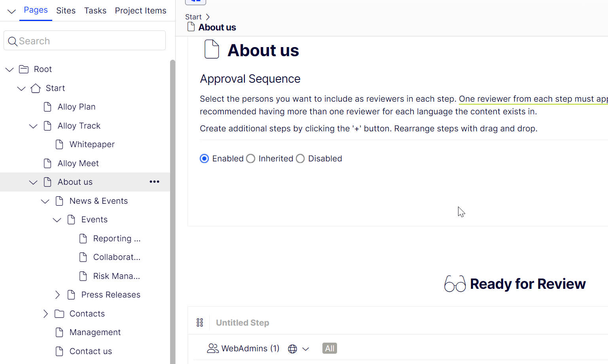Click the Root folder icon
608x364 pixels.
24,70
